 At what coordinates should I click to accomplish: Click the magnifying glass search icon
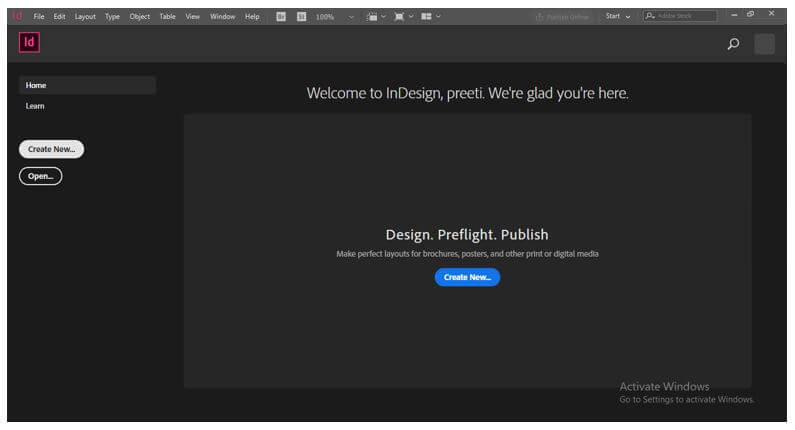[x=733, y=44]
